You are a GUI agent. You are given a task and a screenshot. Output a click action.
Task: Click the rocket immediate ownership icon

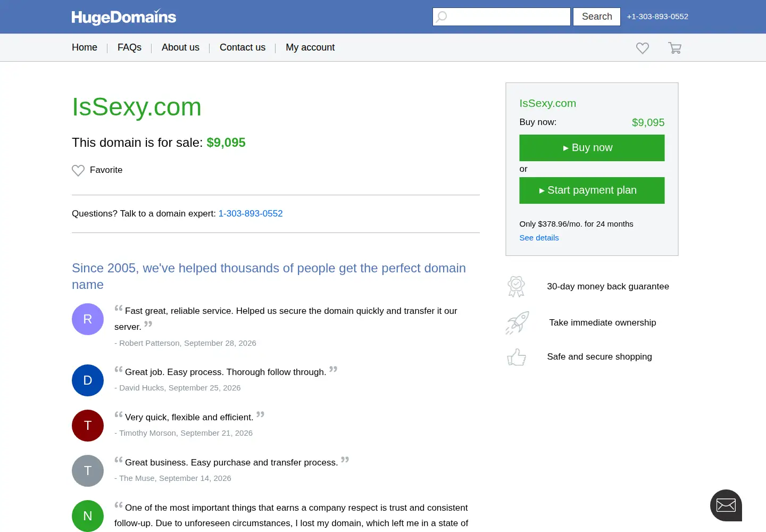[x=517, y=322]
